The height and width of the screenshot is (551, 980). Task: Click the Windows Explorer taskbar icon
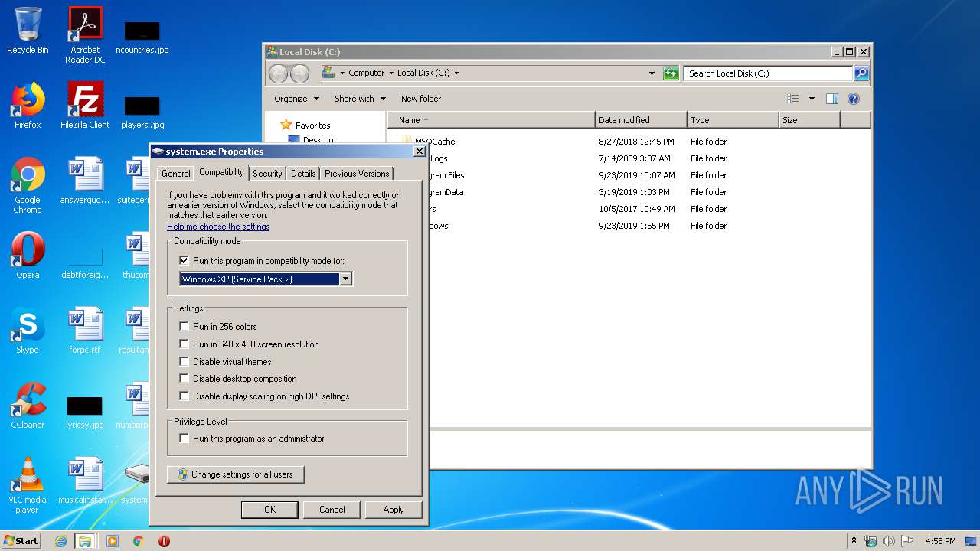point(85,541)
